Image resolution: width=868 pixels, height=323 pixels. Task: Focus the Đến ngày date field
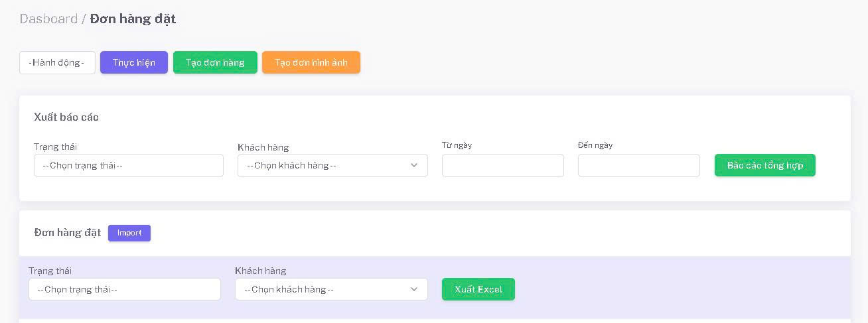[x=638, y=165]
